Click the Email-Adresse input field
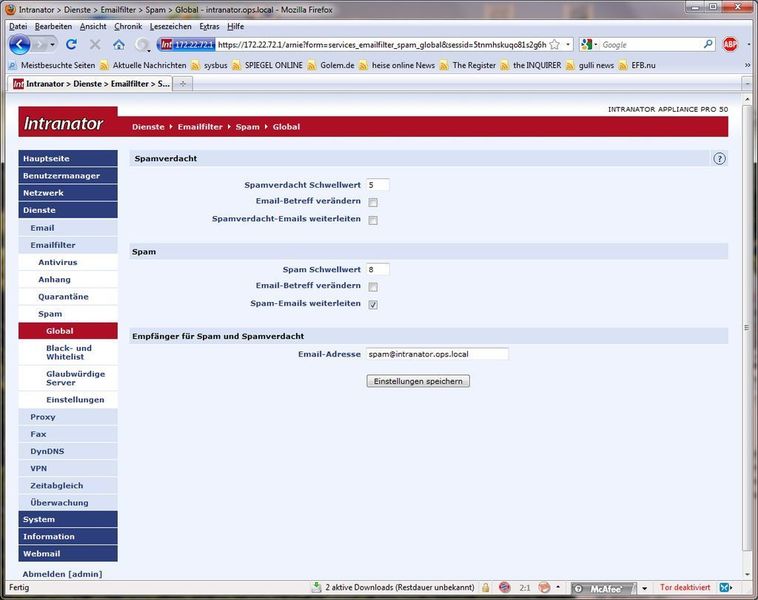758x600 pixels. (x=437, y=354)
